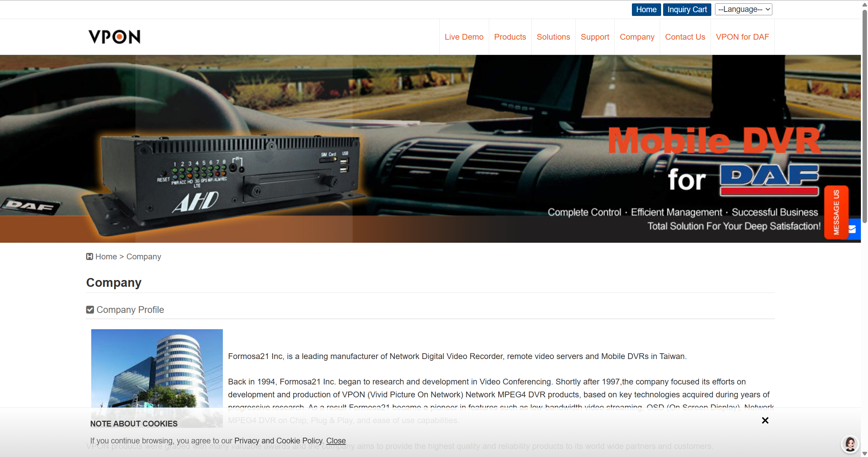Open the chat assistant avatar icon
Screen dimensions: 868x457
pyautogui.click(x=850, y=444)
